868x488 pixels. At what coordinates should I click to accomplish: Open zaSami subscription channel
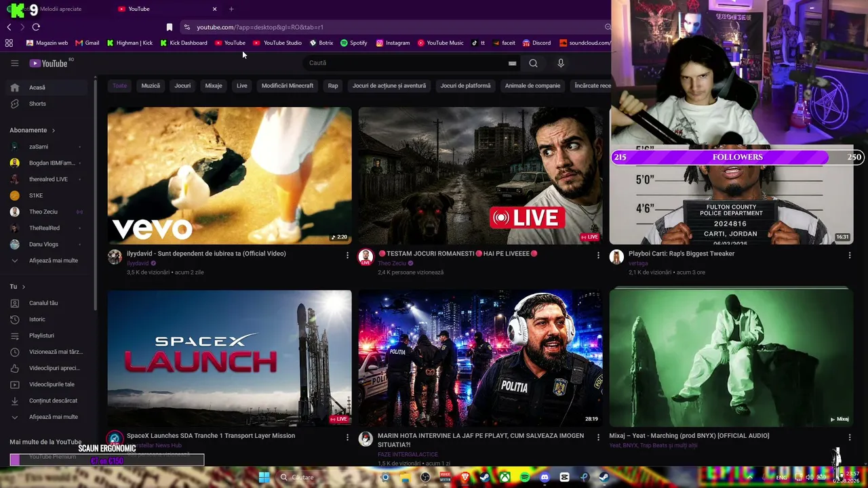coord(47,146)
